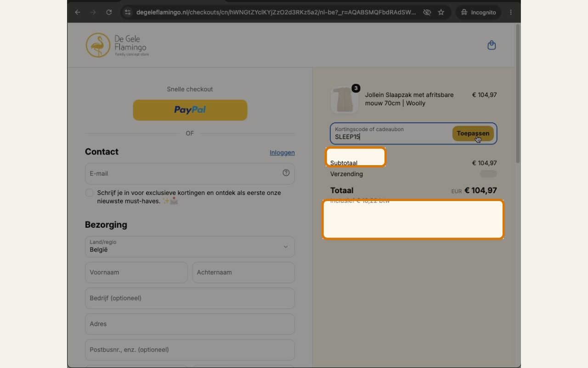Click the Contact heading

102,152
